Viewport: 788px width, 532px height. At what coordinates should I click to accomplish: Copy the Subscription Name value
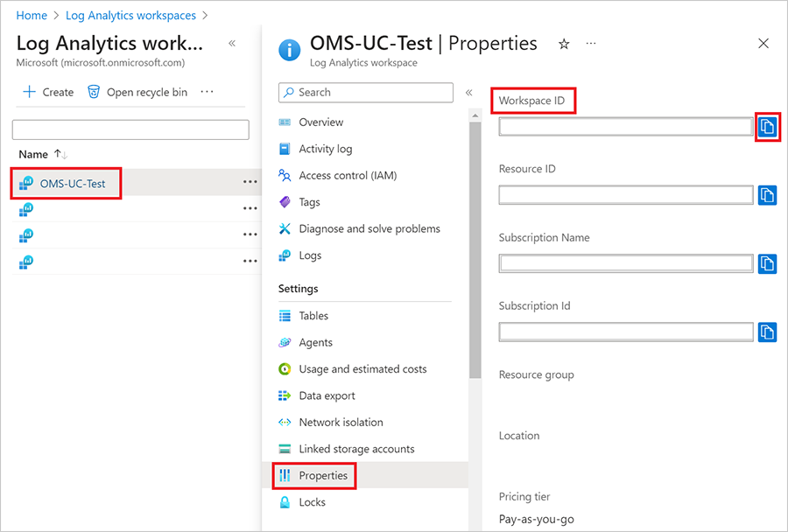coord(767,263)
